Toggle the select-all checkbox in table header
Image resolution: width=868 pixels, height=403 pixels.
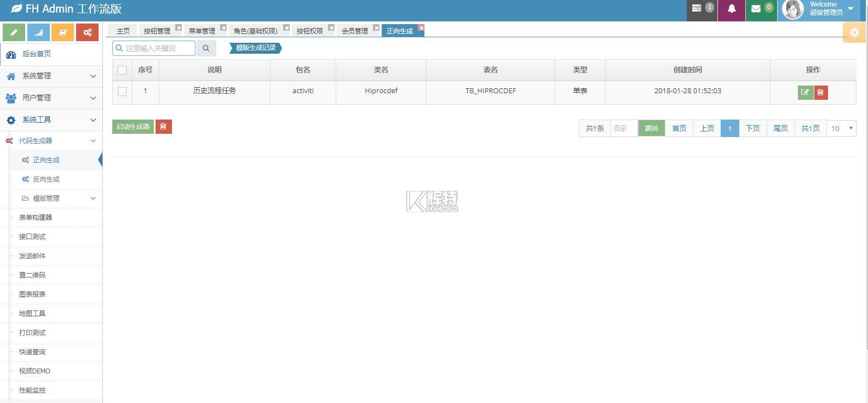(122, 70)
